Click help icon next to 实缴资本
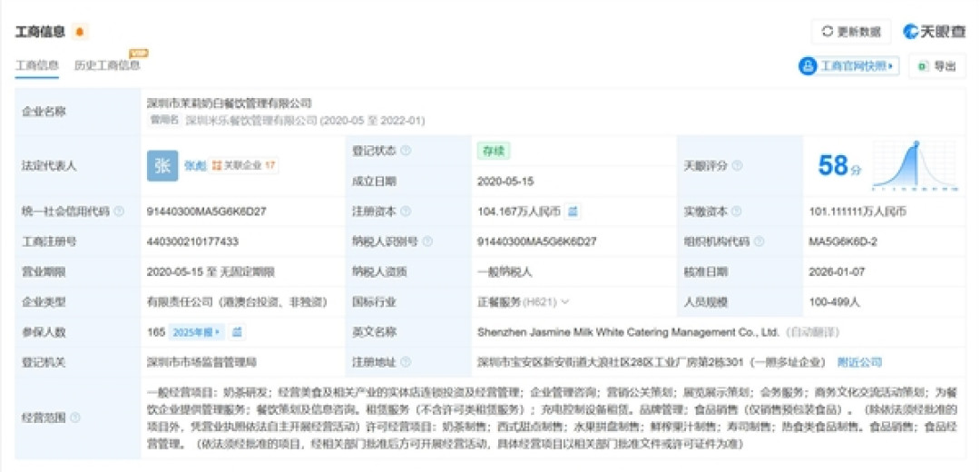 click(737, 211)
